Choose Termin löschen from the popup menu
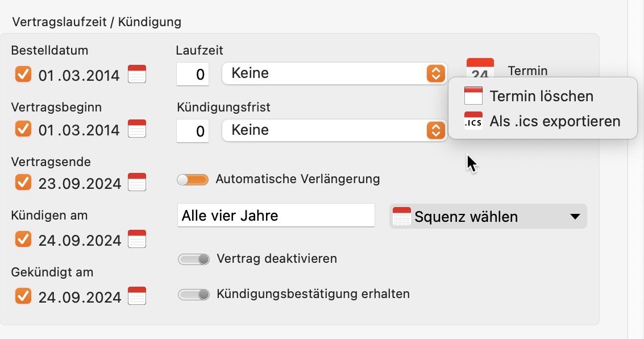The image size is (644, 339). (x=542, y=96)
